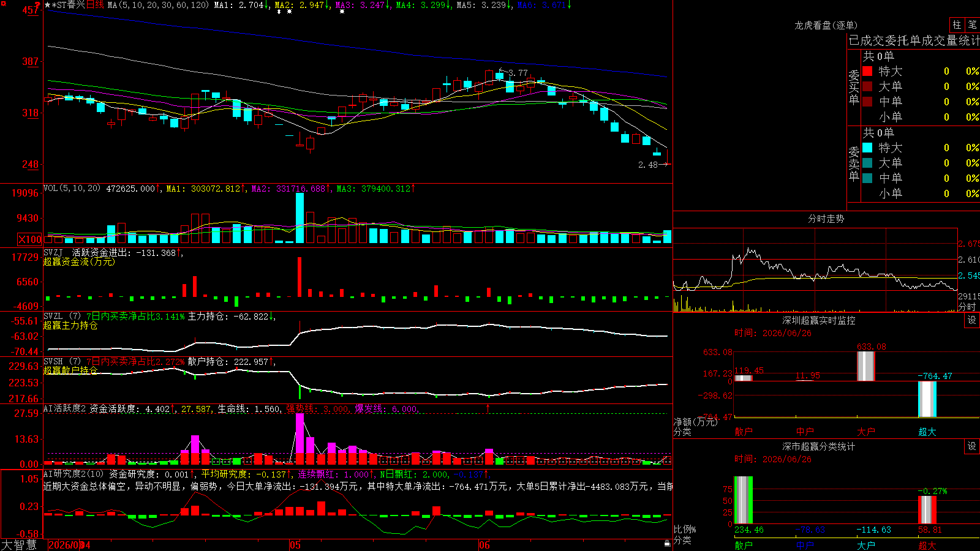Click the AI研究度2(10) indicator name
Screen dimensions: 980x551
[74, 474]
